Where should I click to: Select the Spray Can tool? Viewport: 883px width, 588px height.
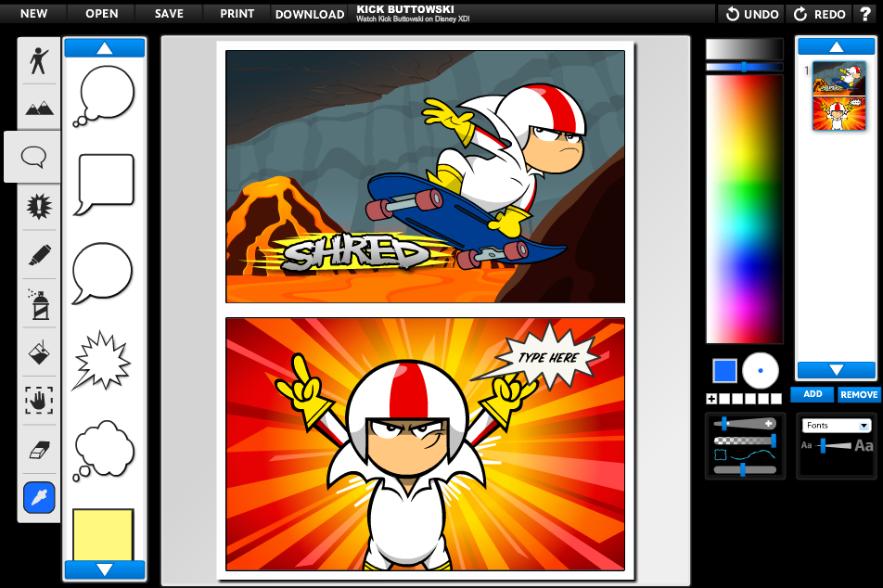click(x=38, y=304)
